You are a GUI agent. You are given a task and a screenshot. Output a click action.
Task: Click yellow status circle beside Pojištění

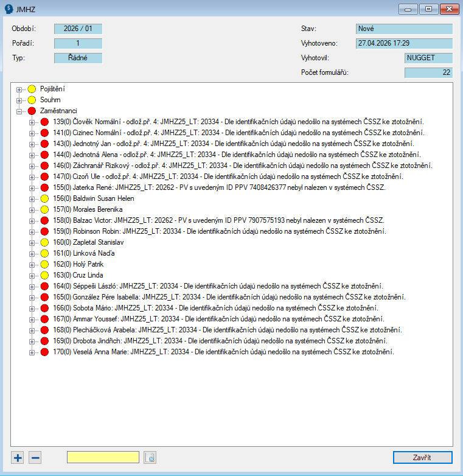coord(32,89)
